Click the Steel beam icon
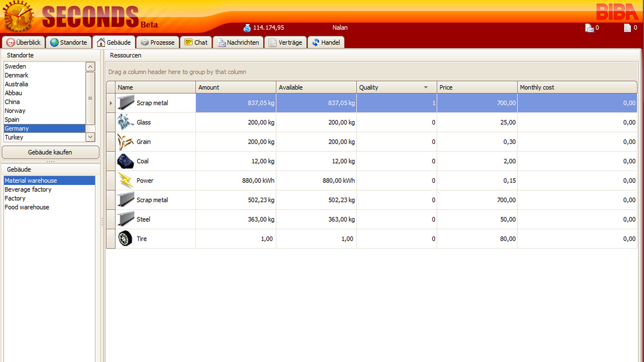644x362 pixels. click(126, 219)
